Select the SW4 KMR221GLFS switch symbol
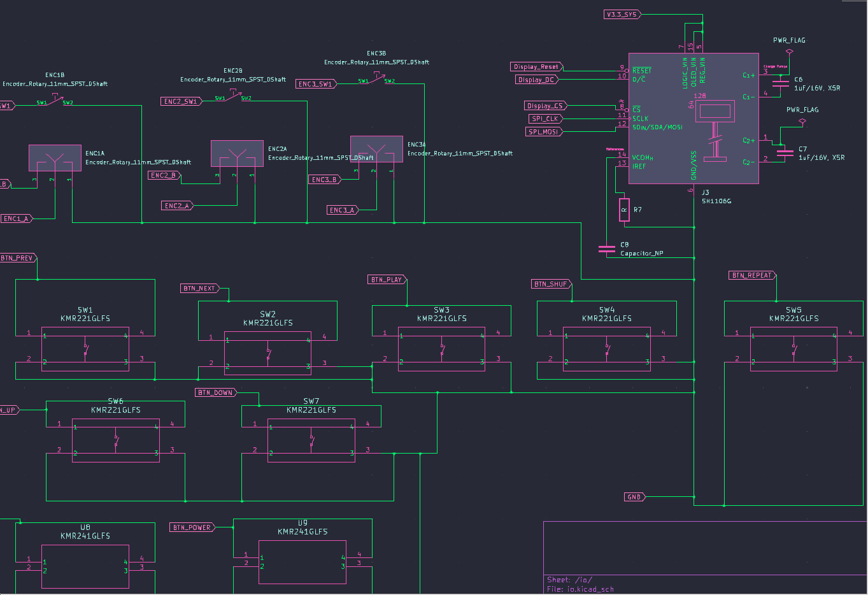 607,349
